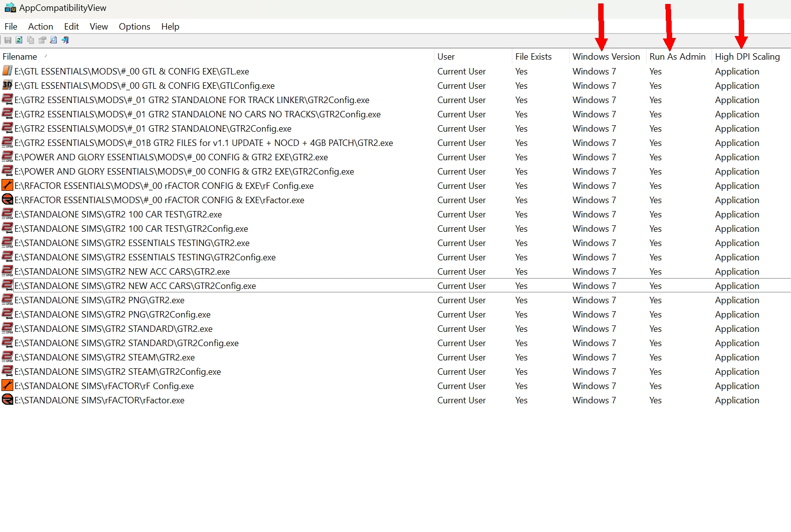Open the File menu
Image resolution: width=791 pixels, height=532 pixels.
(x=11, y=27)
